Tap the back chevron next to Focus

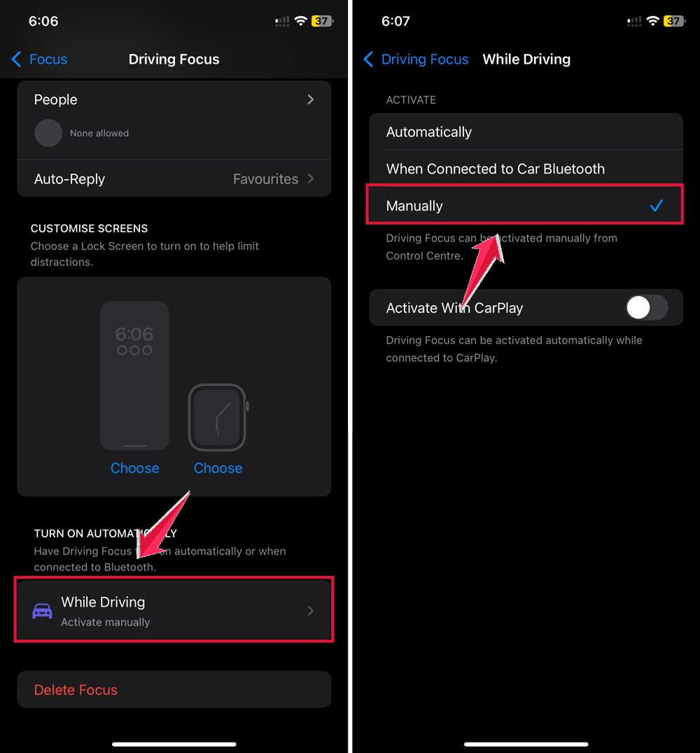tap(16, 59)
